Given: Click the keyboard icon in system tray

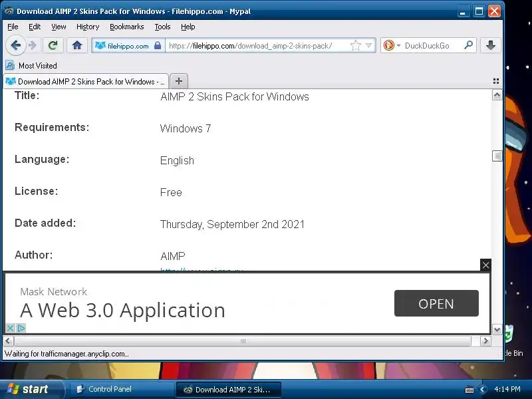Looking at the screenshot, I should click(469, 390).
